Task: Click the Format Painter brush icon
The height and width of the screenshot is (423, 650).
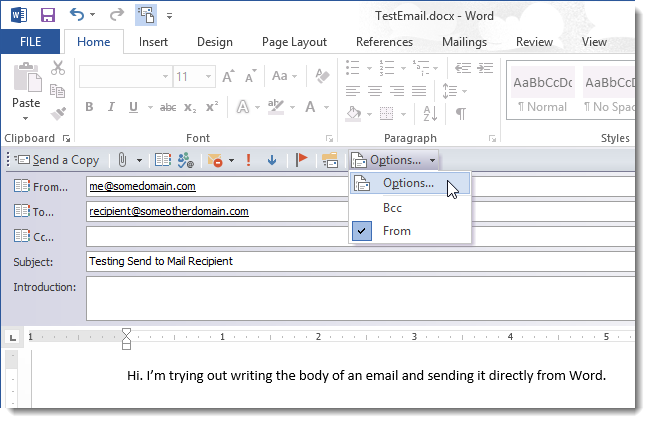Action: (58, 113)
